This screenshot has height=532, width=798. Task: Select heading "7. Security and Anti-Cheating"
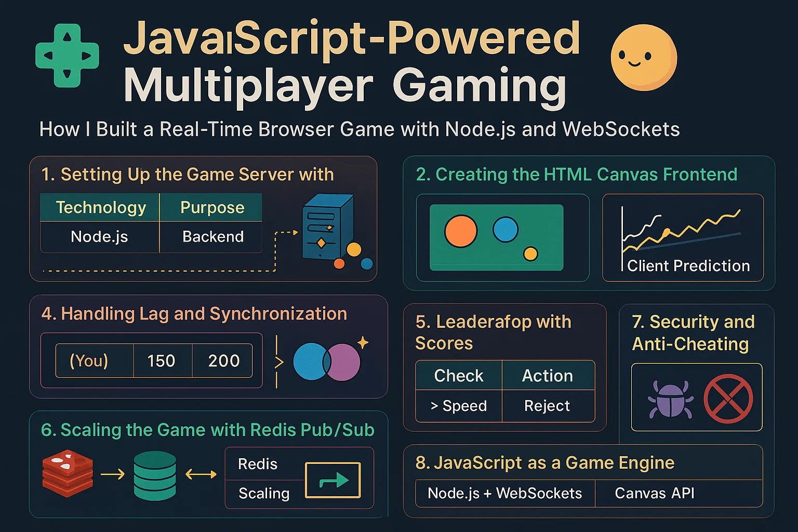[x=693, y=332]
